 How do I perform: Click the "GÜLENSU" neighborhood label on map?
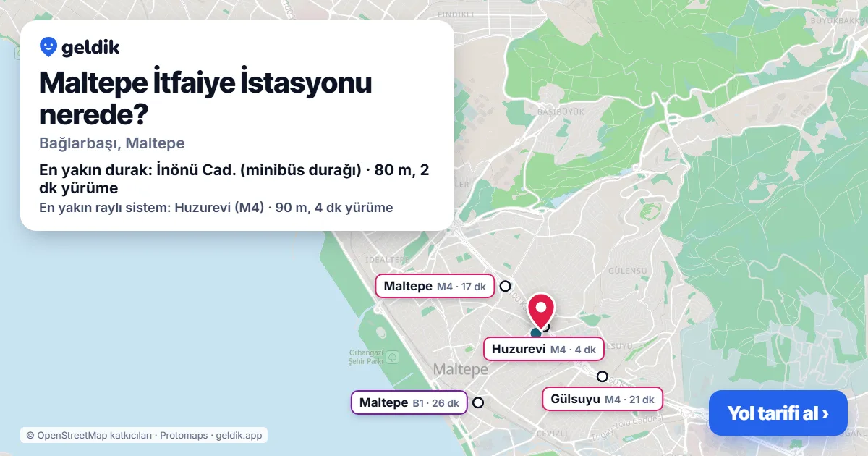[x=627, y=271]
